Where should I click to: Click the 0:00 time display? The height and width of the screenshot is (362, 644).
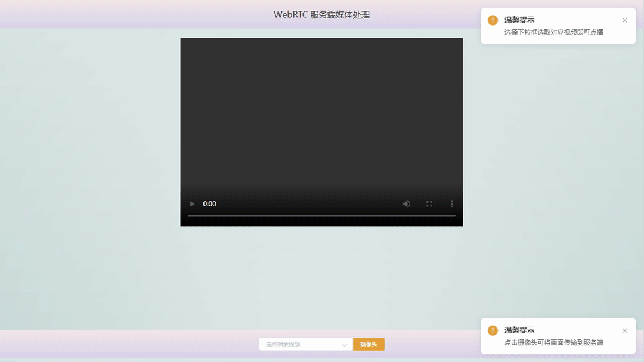coord(209,203)
